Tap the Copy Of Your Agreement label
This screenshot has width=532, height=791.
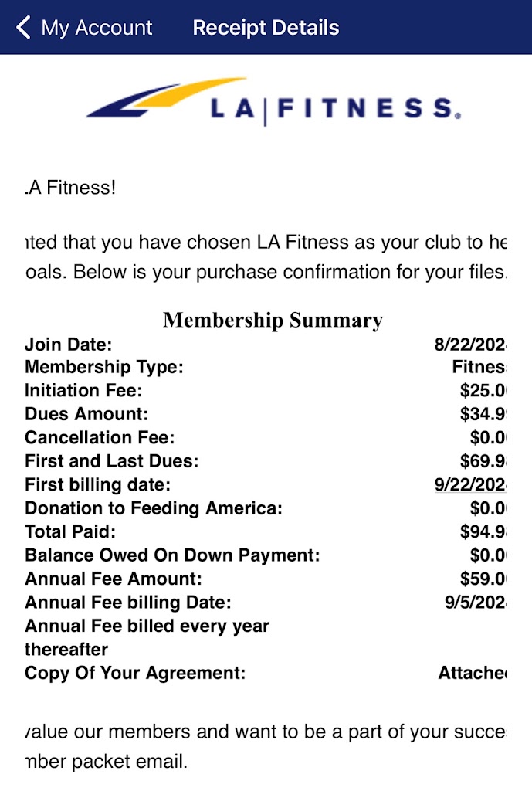coord(134,673)
